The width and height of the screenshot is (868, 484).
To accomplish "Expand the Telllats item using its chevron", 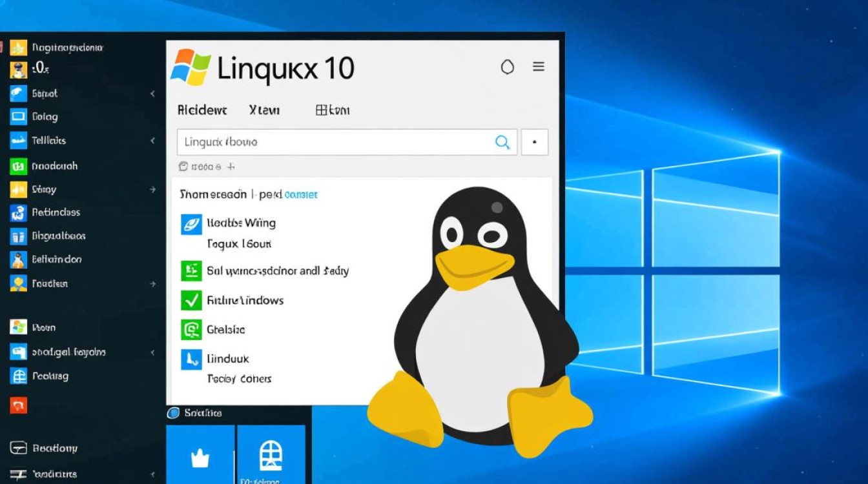I will coord(153,140).
